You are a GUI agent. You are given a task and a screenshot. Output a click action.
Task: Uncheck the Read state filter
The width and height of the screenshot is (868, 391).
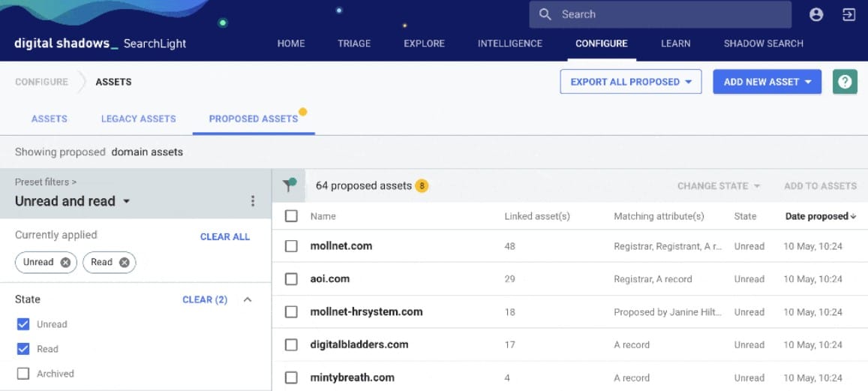[x=23, y=349]
